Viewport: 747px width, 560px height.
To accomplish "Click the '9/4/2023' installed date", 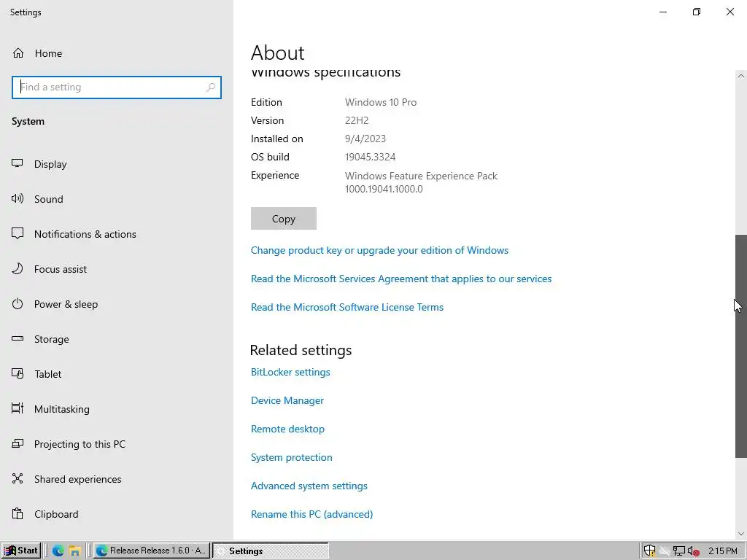I will (x=365, y=139).
